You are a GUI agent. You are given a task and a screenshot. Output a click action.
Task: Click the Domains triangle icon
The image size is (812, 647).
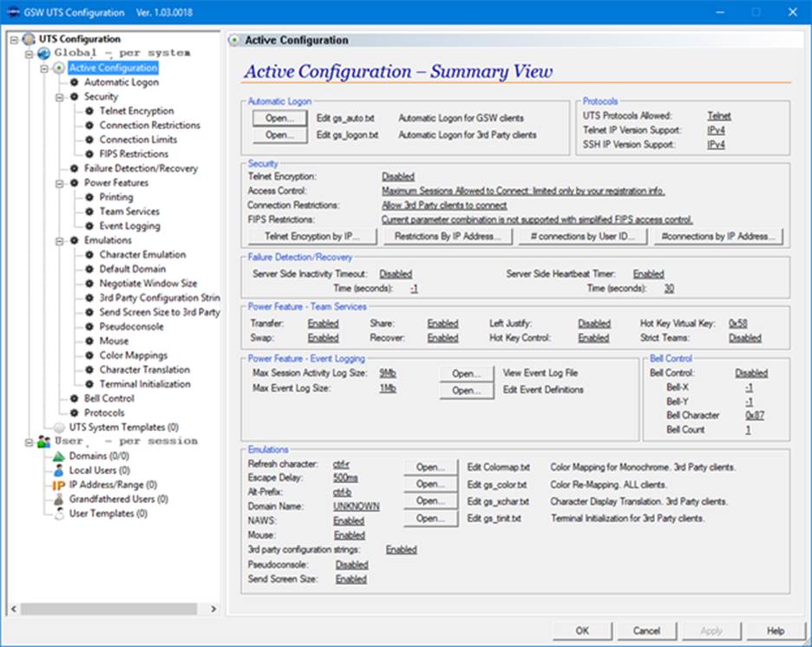tap(59, 456)
